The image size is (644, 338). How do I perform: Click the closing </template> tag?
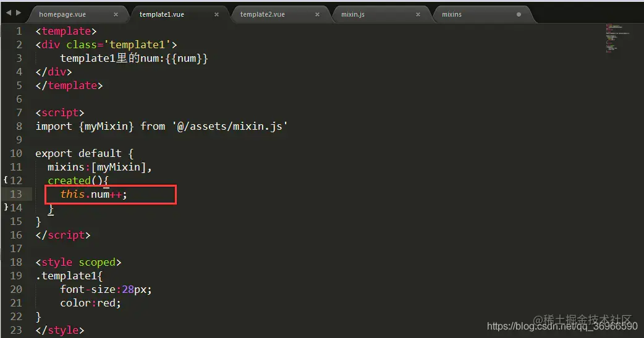69,85
